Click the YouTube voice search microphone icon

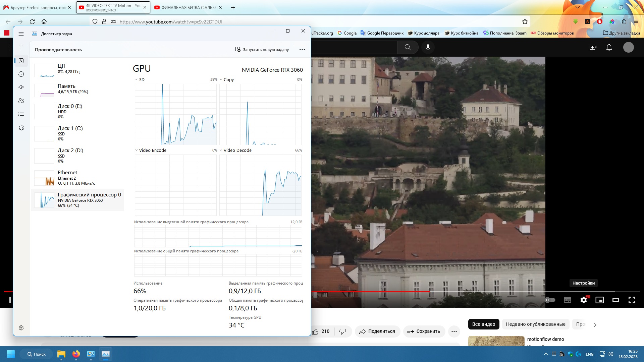428,47
